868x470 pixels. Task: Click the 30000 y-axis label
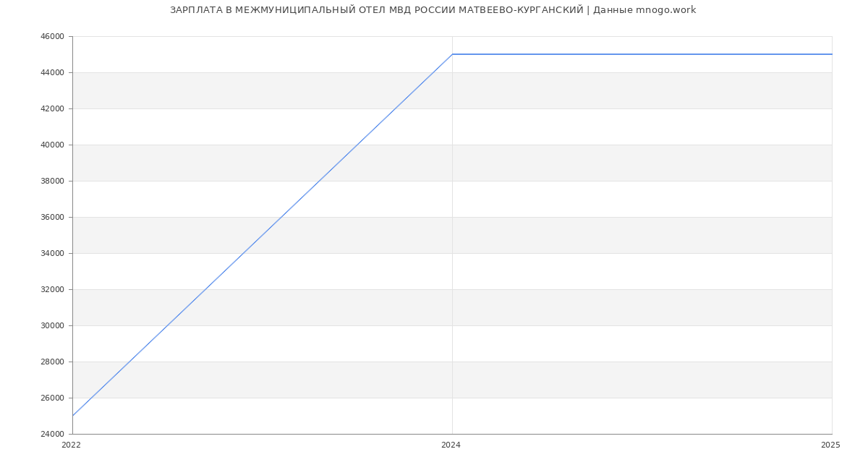pos(52,326)
